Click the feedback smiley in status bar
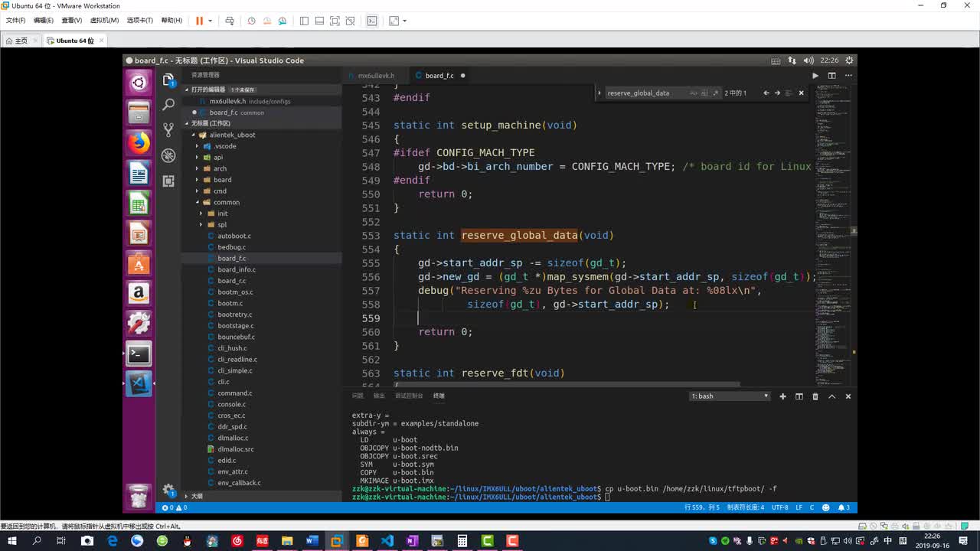The width and height of the screenshot is (980, 551). (x=825, y=507)
